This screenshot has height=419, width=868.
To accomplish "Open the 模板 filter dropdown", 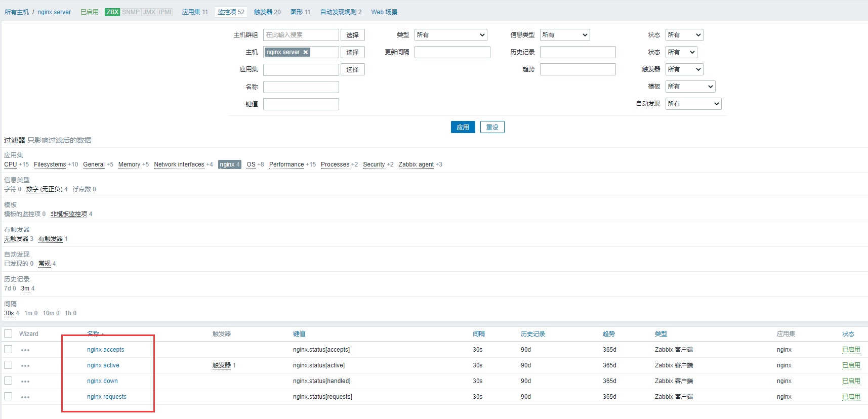I will pyautogui.click(x=690, y=87).
